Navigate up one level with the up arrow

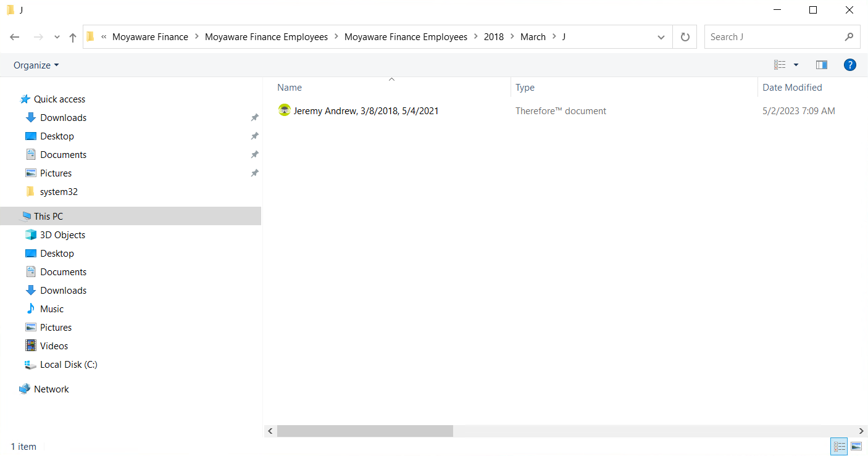[72, 37]
